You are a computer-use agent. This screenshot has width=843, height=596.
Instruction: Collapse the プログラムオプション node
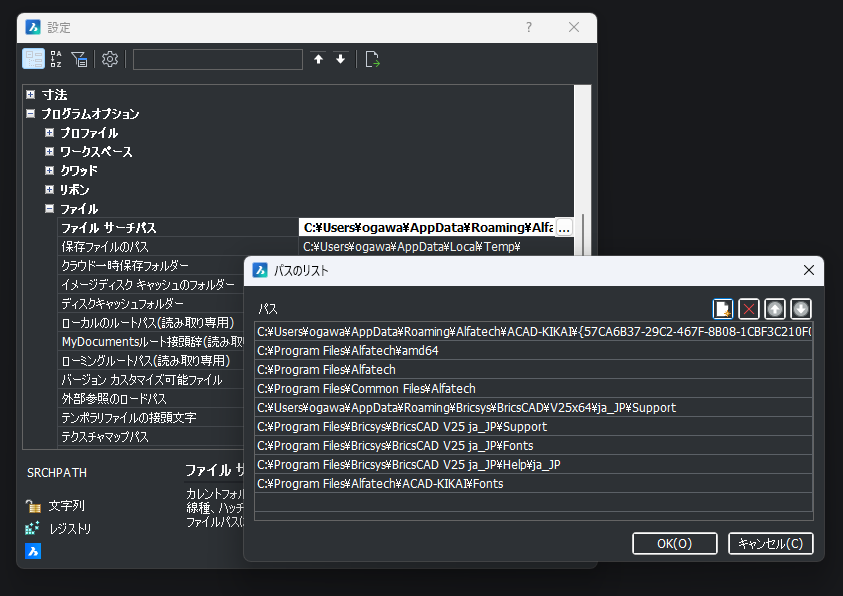tap(31, 113)
